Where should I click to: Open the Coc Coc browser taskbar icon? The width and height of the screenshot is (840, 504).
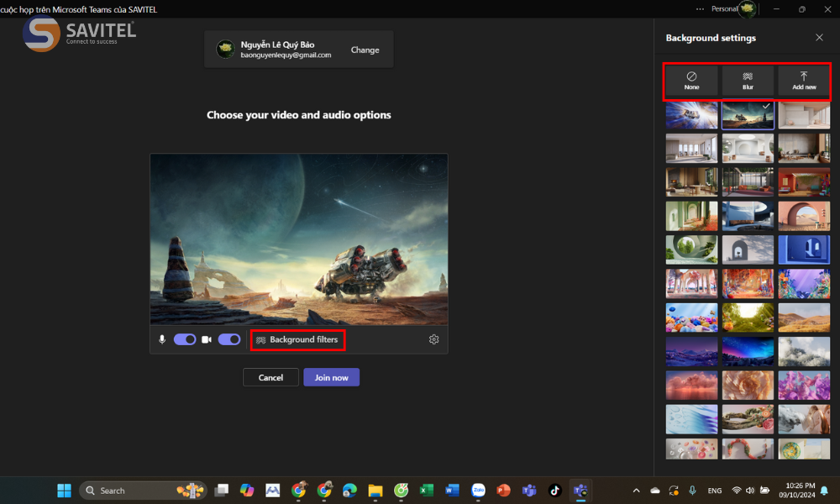402,490
